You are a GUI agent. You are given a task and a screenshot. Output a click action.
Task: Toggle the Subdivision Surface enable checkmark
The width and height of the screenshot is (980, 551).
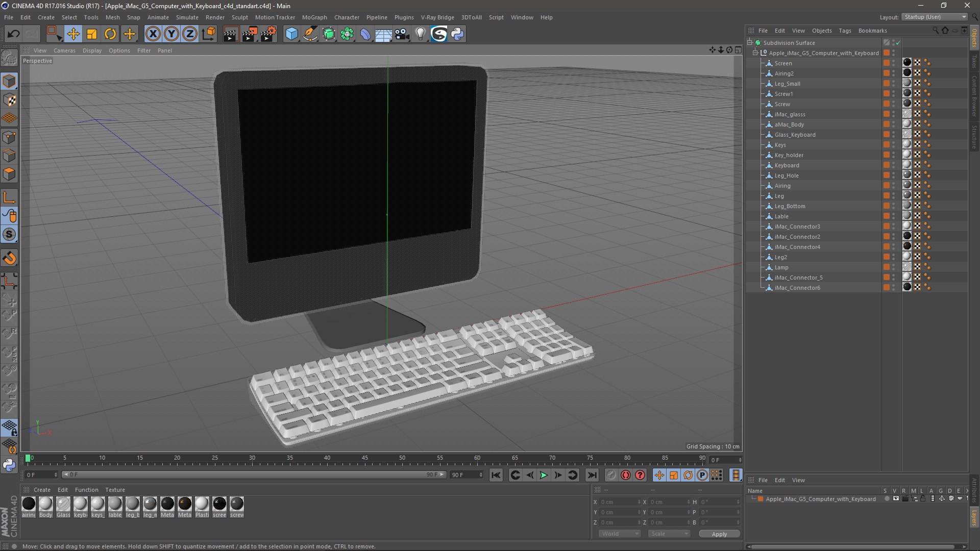coord(898,43)
